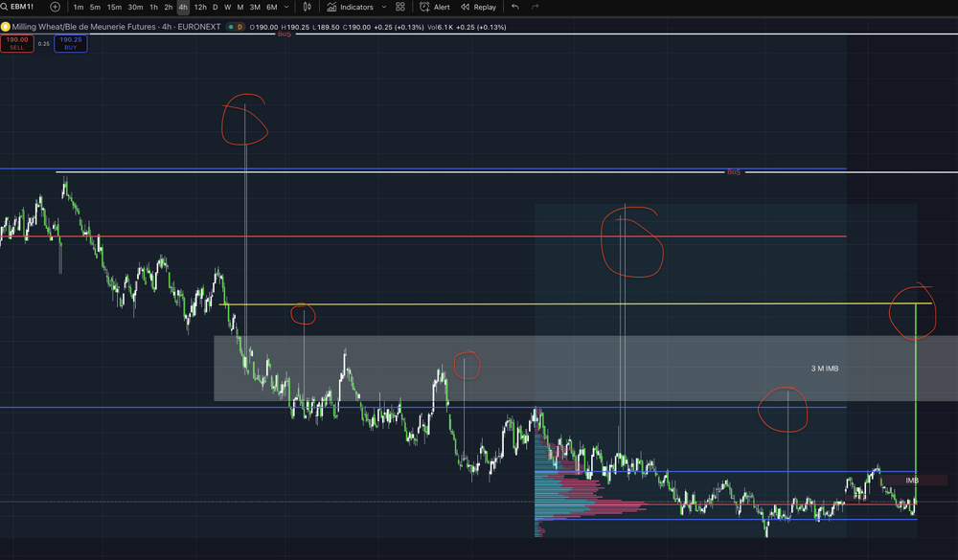
Task: Open the indicator templates grid icon
Action: 400,7
